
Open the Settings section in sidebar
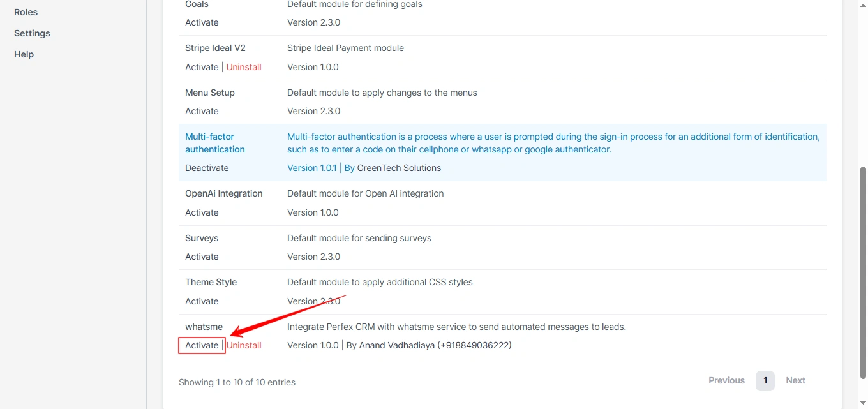[x=32, y=33]
